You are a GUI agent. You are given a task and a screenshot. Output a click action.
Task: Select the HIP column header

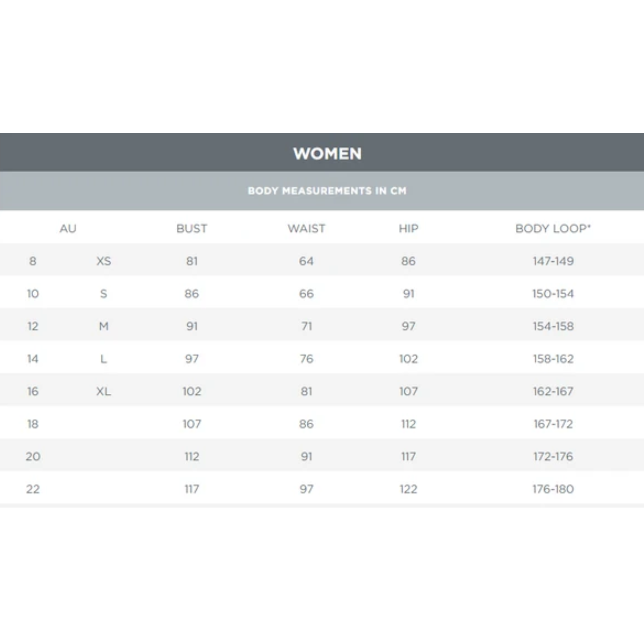coord(408,229)
